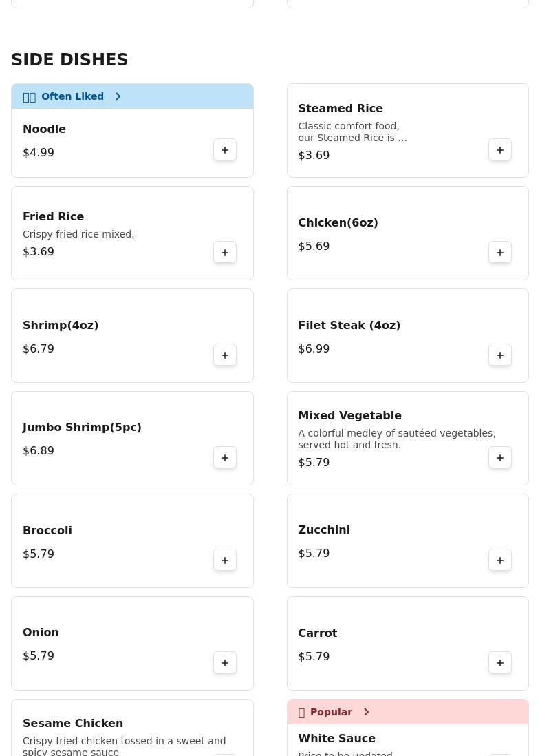This screenshot has height=756, width=540.
Task: Add Steamed Rice using plus button
Action: [x=500, y=150]
